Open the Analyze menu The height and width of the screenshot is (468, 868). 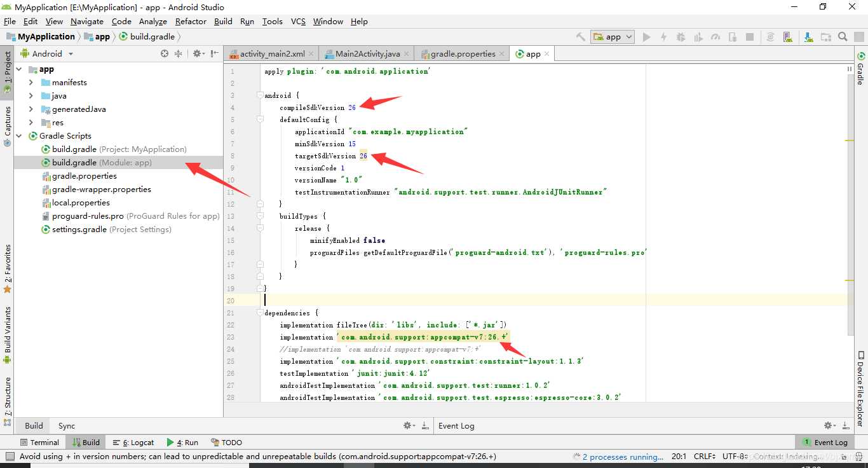[x=153, y=21]
